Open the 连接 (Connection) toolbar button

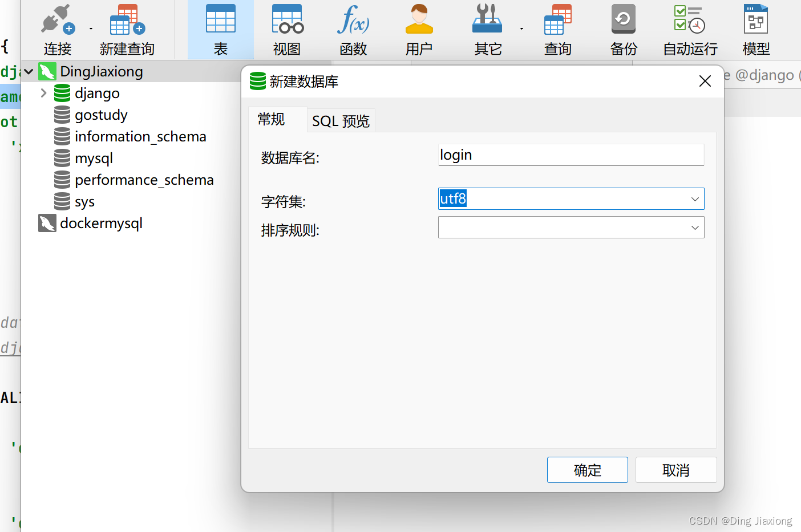click(x=58, y=30)
